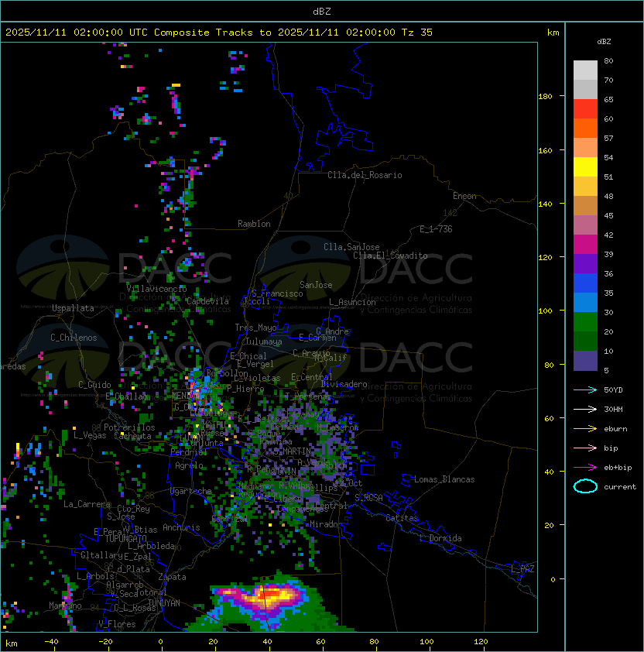Click the magenta eb+bip arrow legend symbol
Viewport: 644px width, 652px height.
[x=585, y=468]
